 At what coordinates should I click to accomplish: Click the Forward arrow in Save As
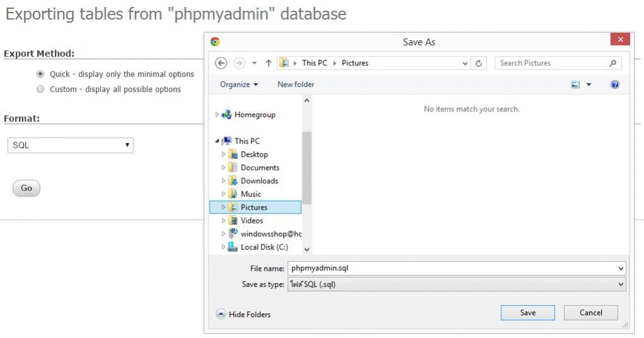239,63
